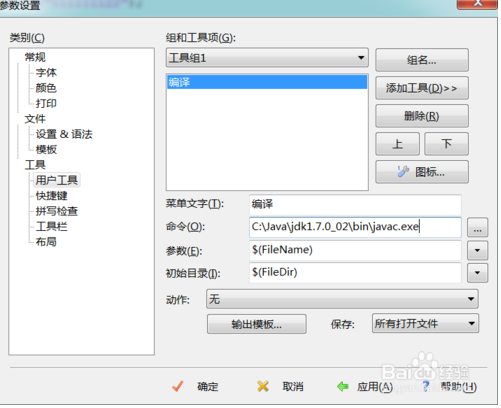Select 用户工具 in the category tree
This screenshot has width=501, height=408.
57,180
